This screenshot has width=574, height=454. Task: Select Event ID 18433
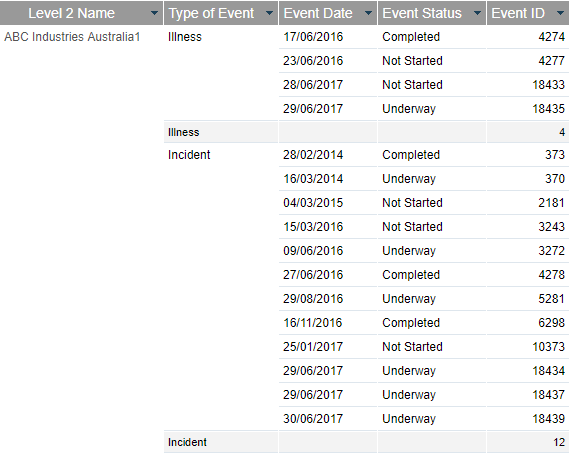click(548, 85)
